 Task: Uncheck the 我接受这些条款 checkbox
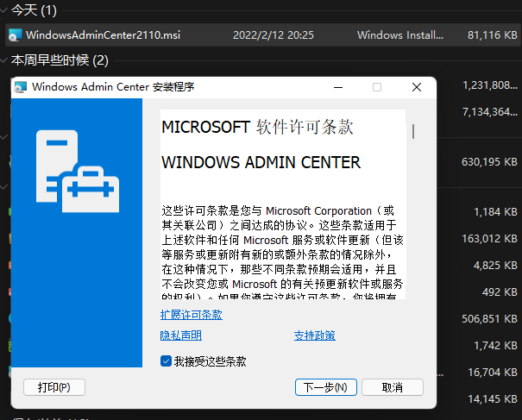[x=166, y=361]
